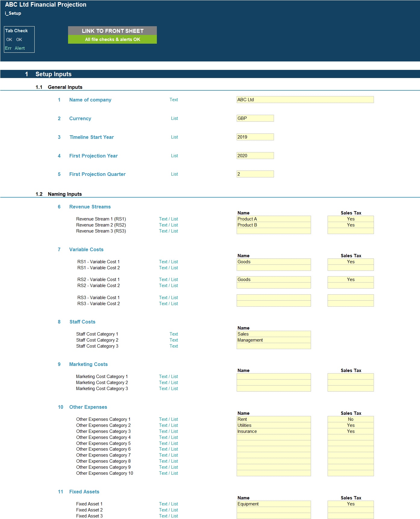
Task: Open the Timeline Start Year list cell
Action: tap(255, 137)
